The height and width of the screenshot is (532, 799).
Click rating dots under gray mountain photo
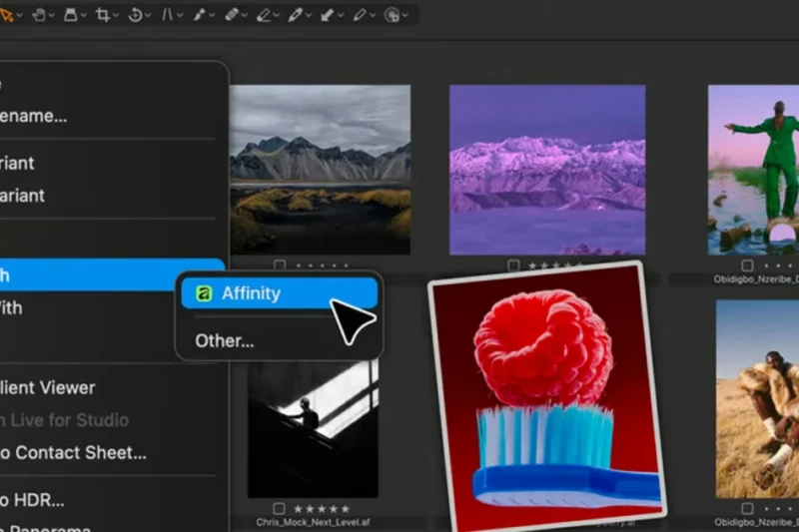click(x=322, y=266)
